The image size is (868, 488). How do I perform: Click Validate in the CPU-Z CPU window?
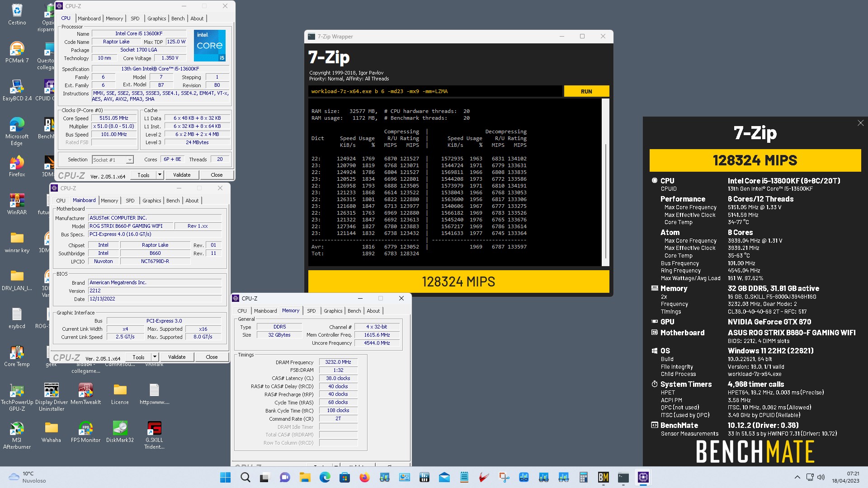click(x=182, y=175)
